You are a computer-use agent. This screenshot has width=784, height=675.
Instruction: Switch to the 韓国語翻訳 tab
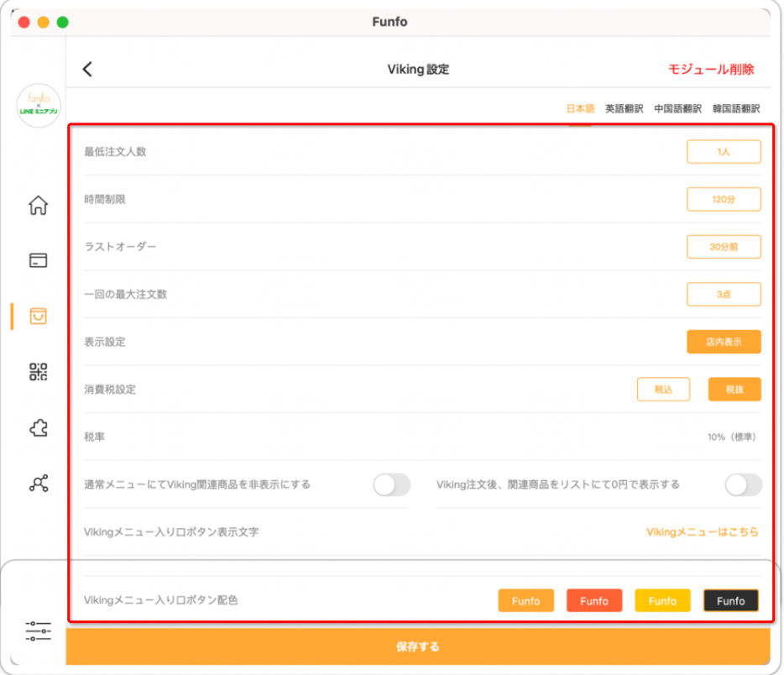coord(736,108)
